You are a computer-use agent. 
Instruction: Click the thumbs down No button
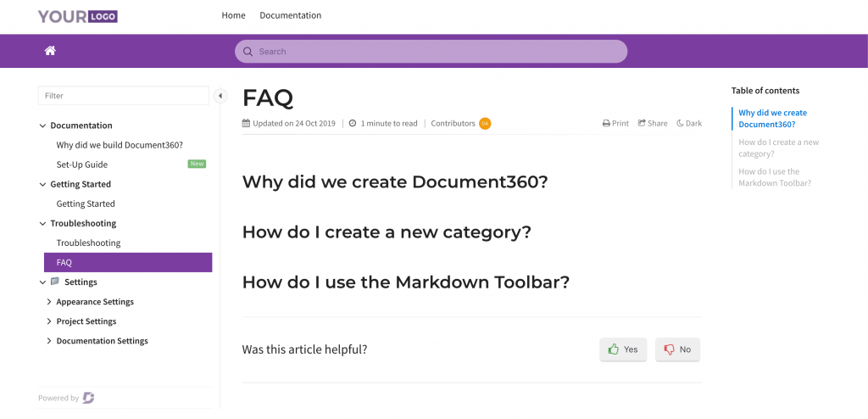click(x=677, y=349)
